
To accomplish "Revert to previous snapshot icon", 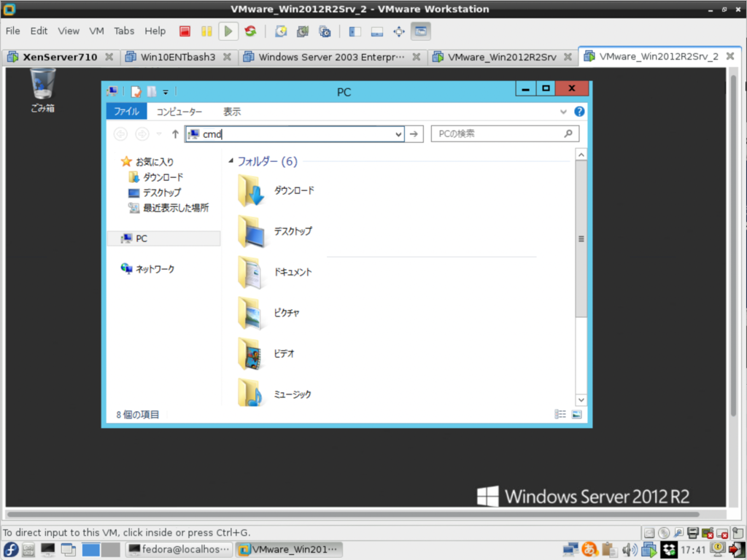I will click(x=303, y=31).
